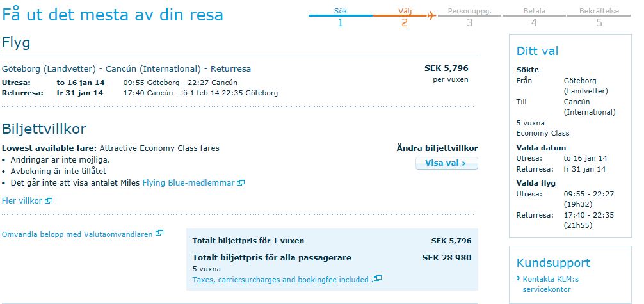Click step 3 Personuppg.
This screenshot has width=644, height=304.
[x=469, y=17]
